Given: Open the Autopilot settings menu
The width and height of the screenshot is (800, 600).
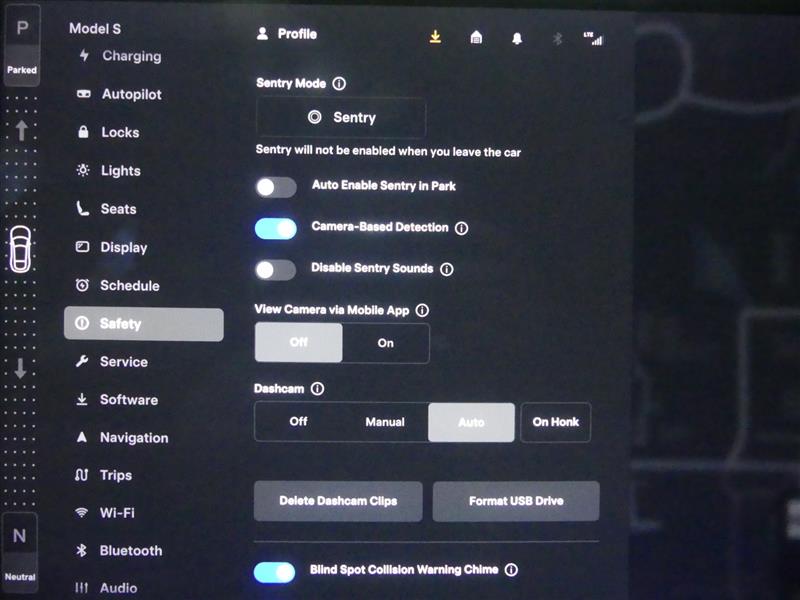Looking at the screenshot, I should coord(130,94).
